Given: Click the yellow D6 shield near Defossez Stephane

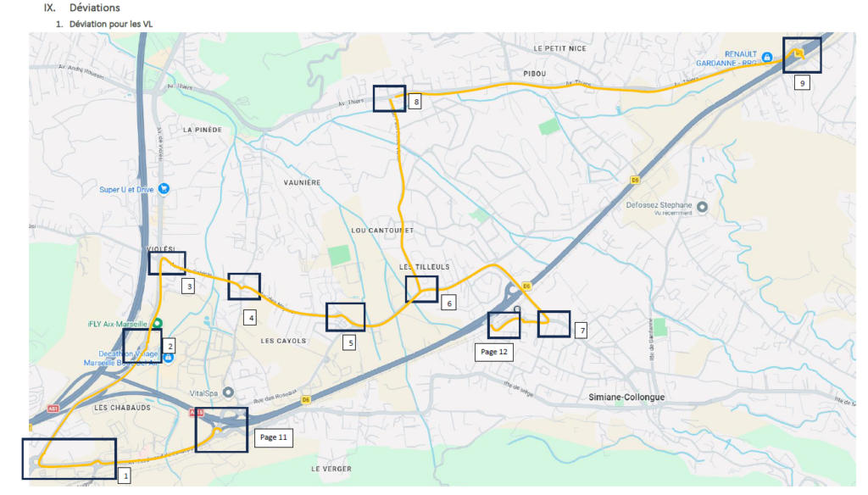Looking at the screenshot, I should (x=634, y=180).
